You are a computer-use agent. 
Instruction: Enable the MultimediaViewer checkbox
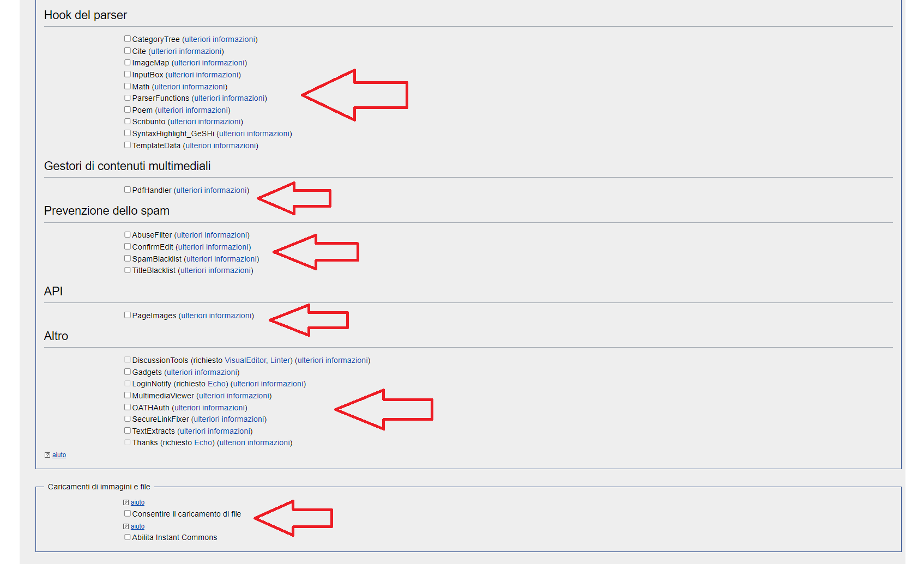click(127, 396)
